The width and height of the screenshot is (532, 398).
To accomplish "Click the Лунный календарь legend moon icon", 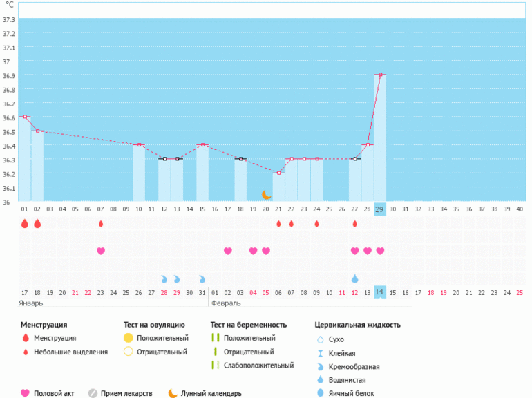I will click(172, 393).
